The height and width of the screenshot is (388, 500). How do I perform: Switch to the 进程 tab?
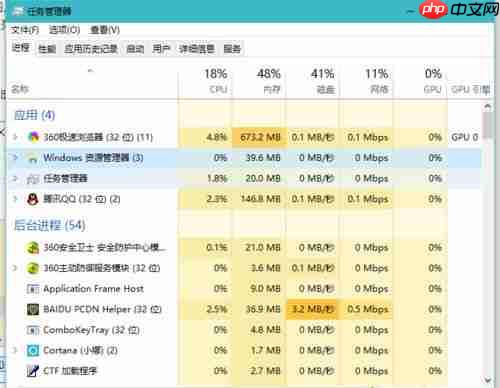point(21,48)
